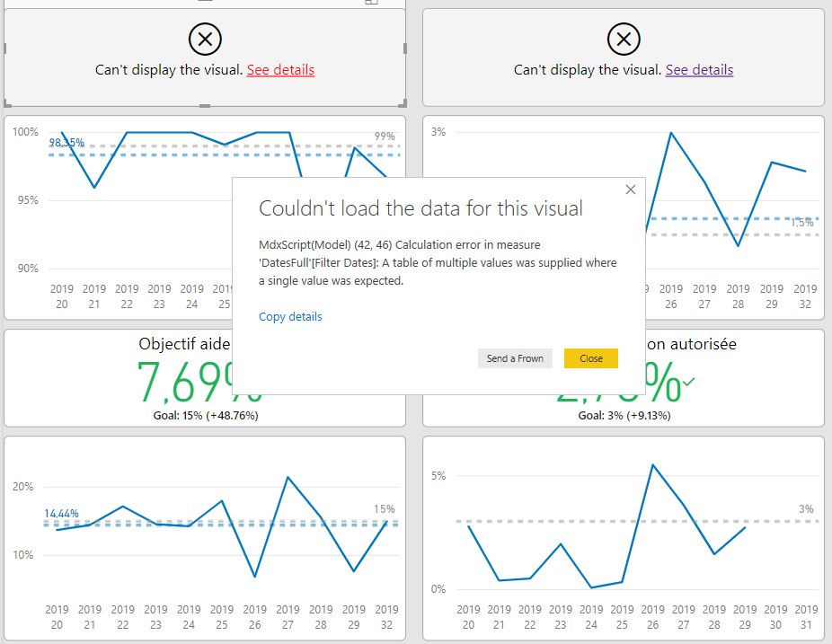Select the 14,44% average line label
This screenshot has height=644, width=832.
coord(62,514)
